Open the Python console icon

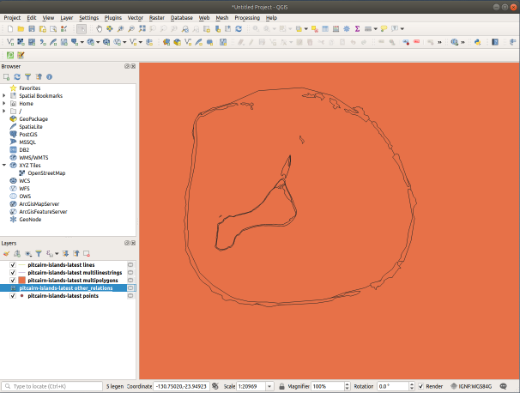click(478, 42)
